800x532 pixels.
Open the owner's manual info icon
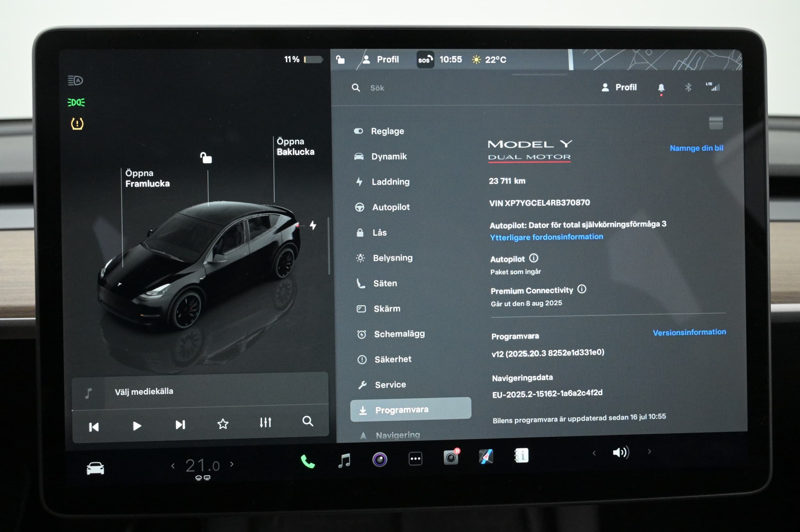click(521, 455)
